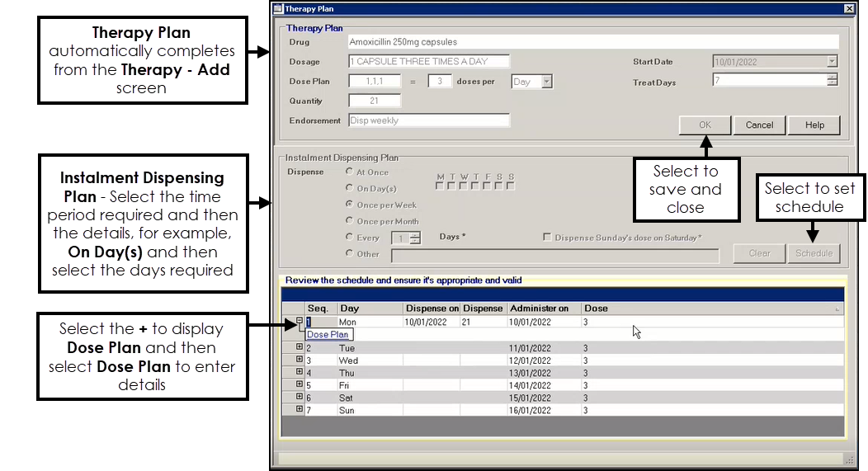Click the Help button

click(x=814, y=125)
